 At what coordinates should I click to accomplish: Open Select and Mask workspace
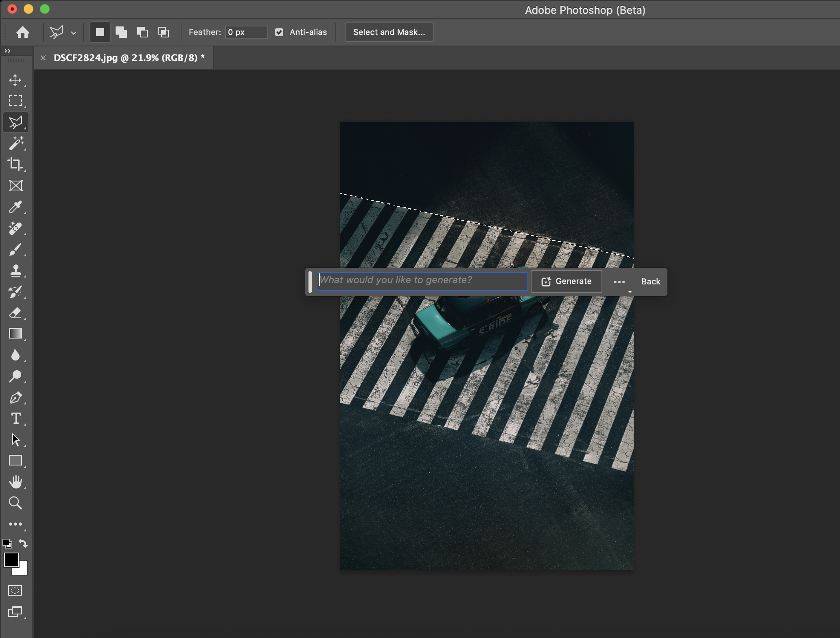[389, 32]
